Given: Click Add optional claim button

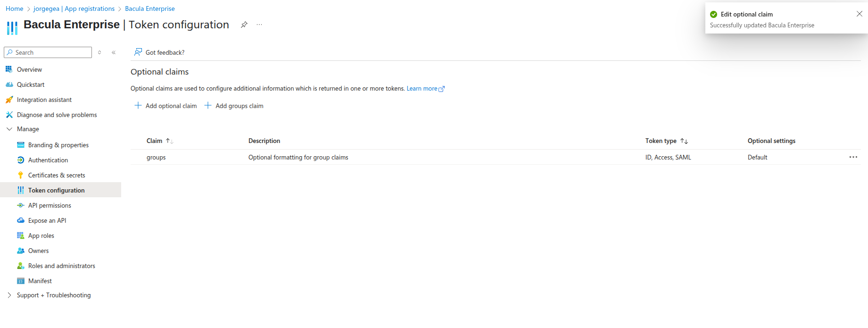Looking at the screenshot, I should [166, 106].
